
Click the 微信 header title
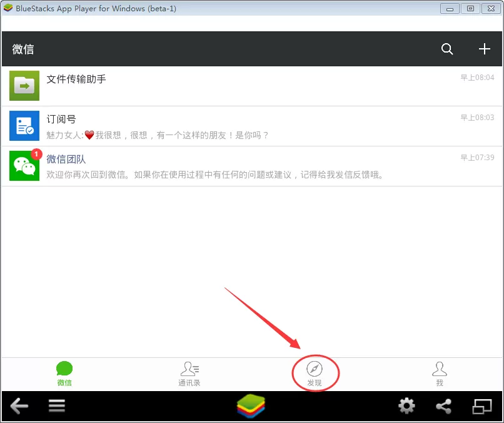click(x=23, y=49)
